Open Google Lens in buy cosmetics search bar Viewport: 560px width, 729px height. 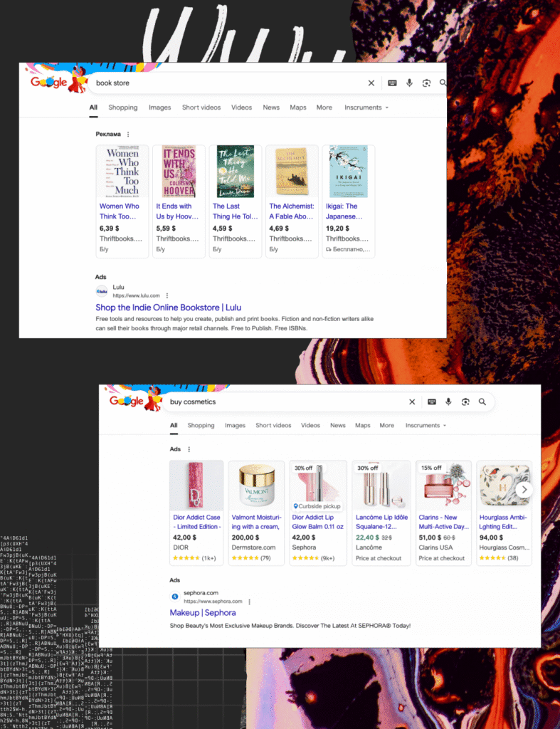pyautogui.click(x=465, y=402)
